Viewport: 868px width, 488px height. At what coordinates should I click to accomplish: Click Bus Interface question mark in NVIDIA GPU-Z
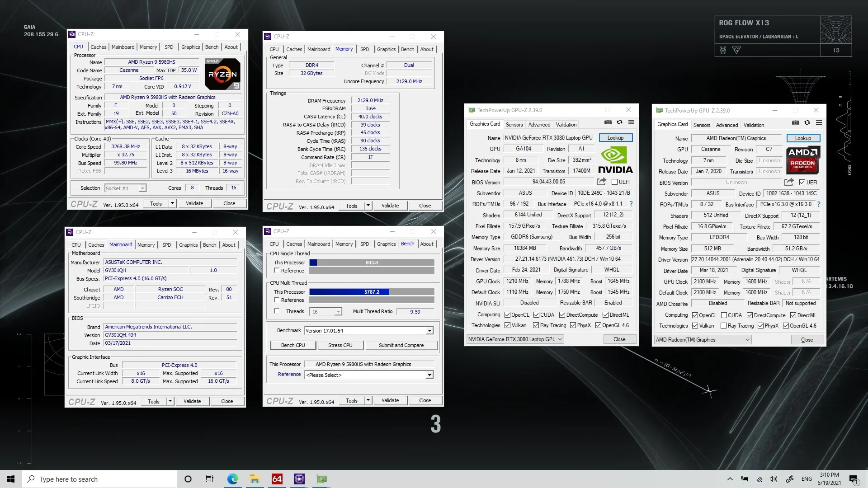[631, 204]
